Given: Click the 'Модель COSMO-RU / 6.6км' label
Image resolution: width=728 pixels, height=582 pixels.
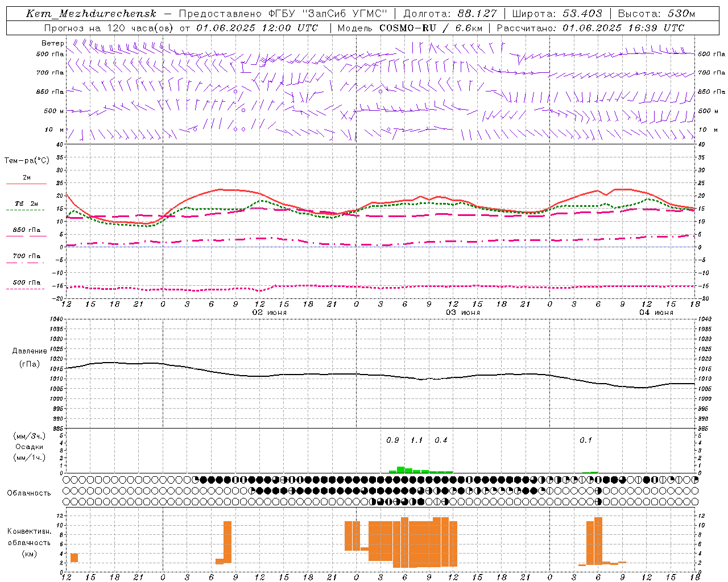Looking at the screenshot, I should click(410, 28).
